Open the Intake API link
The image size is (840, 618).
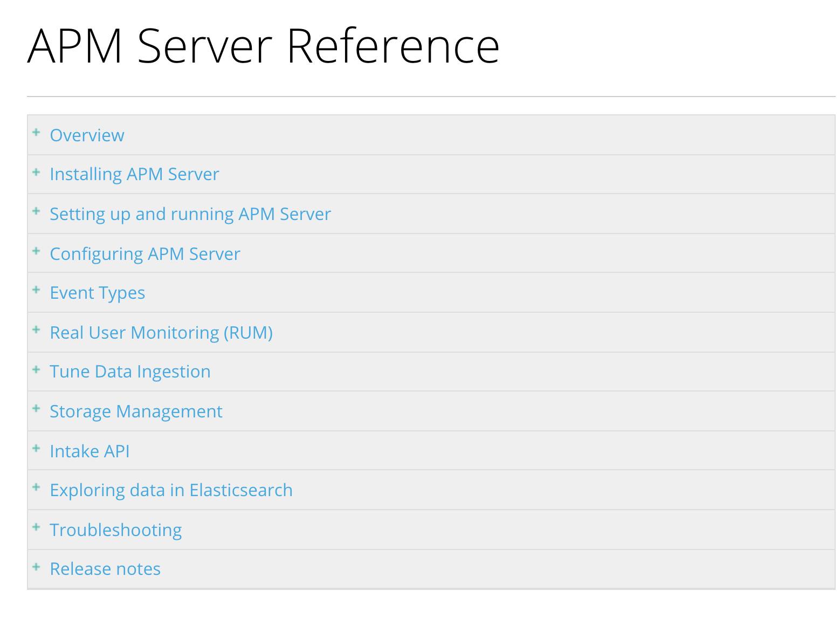tap(89, 451)
